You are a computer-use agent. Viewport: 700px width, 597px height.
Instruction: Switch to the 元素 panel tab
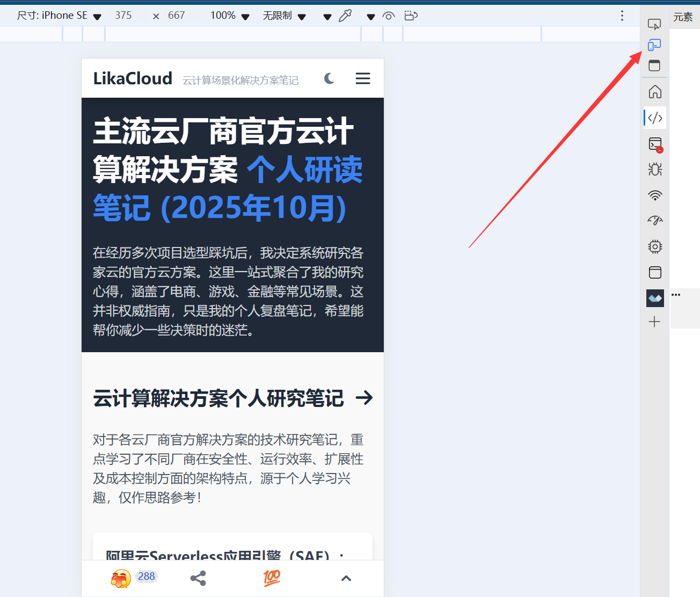pyautogui.click(x=683, y=17)
